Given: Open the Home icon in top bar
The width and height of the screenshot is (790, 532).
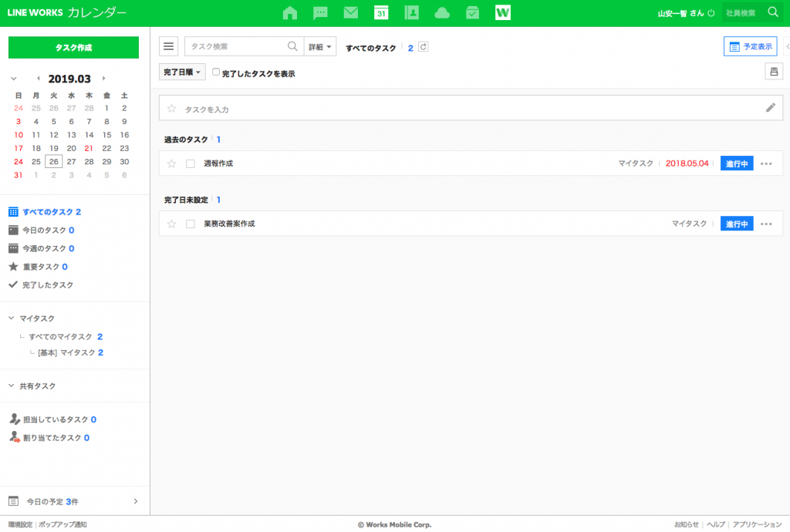Looking at the screenshot, I should [290, 13].
